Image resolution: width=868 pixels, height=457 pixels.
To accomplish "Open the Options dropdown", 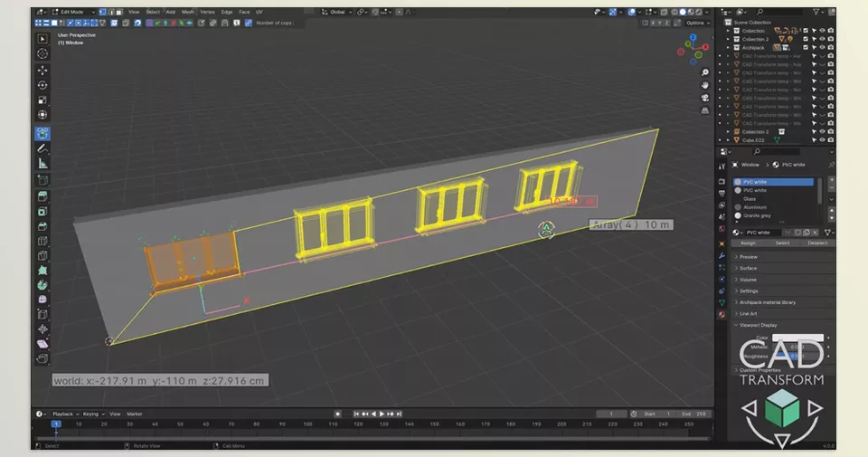I will point(697,23).
